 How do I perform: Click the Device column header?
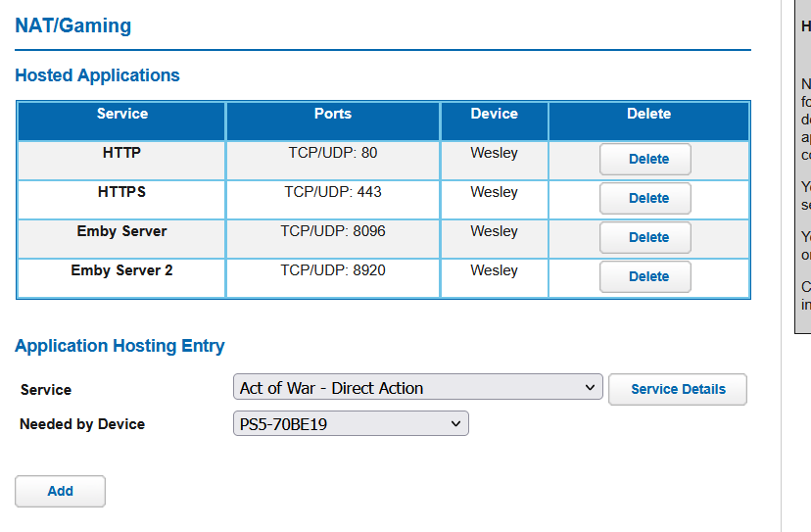(494, 114)
